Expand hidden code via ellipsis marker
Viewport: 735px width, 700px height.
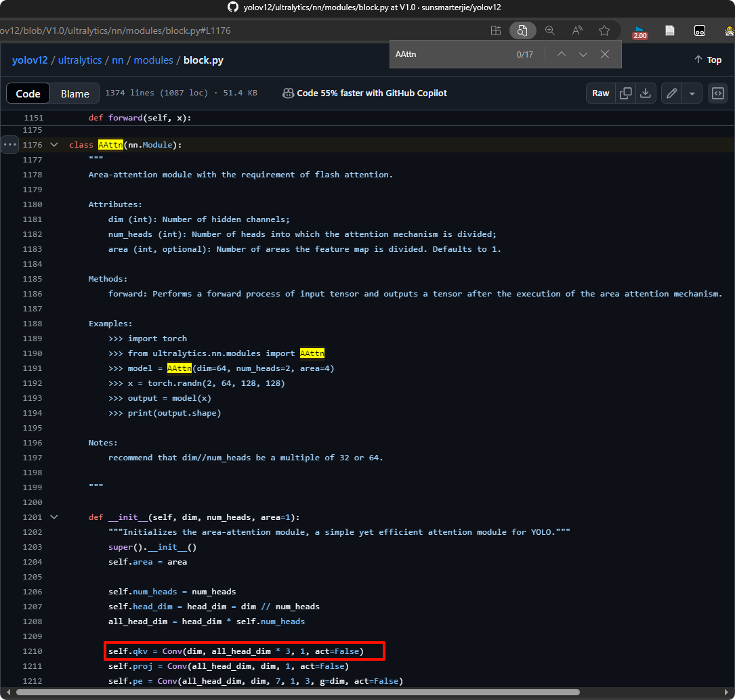9,144
